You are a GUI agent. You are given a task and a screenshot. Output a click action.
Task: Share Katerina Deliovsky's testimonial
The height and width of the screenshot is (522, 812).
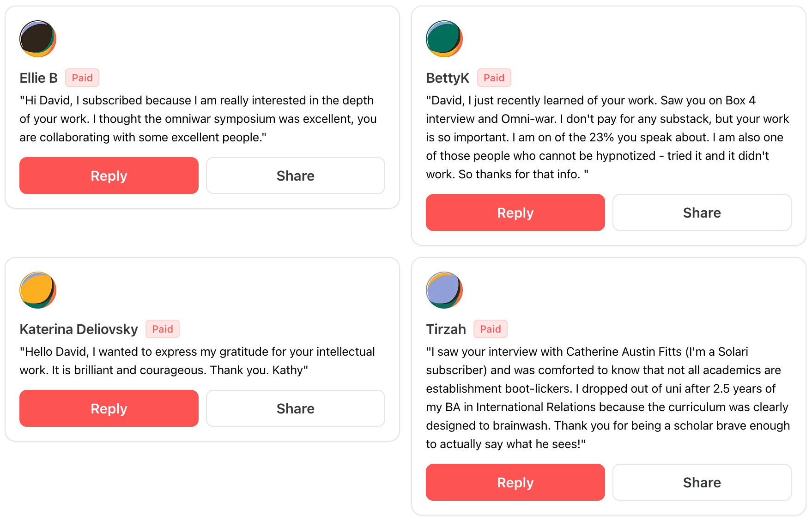pyautogui.click(x=295, y=408)
